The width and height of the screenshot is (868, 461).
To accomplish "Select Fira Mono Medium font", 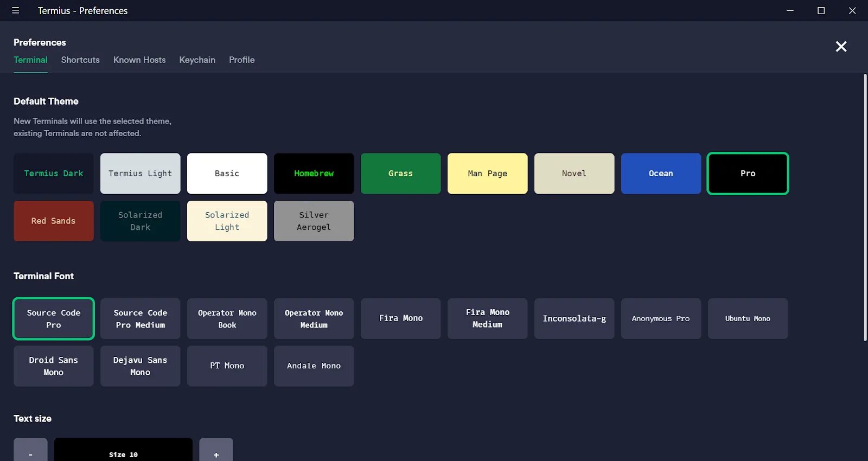I will pos(488,319).
